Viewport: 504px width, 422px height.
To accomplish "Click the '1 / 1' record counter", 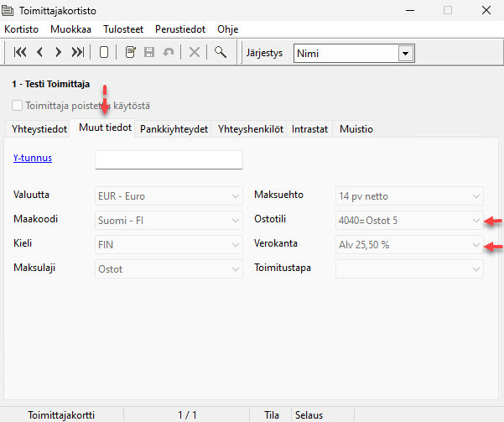I will [187, 415].
